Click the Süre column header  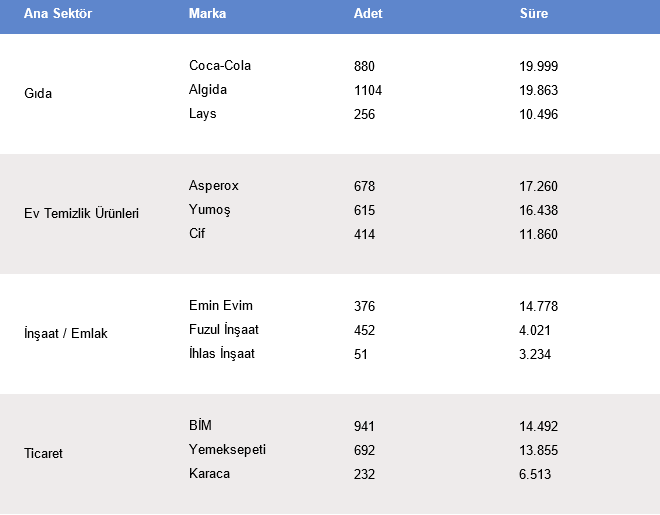click(x=534, y=14)
